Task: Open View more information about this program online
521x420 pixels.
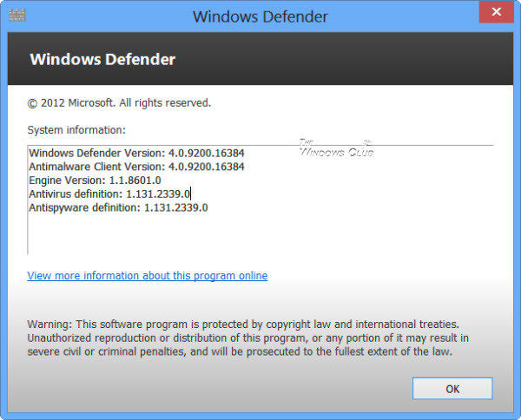Action: (x=148, y=276)
